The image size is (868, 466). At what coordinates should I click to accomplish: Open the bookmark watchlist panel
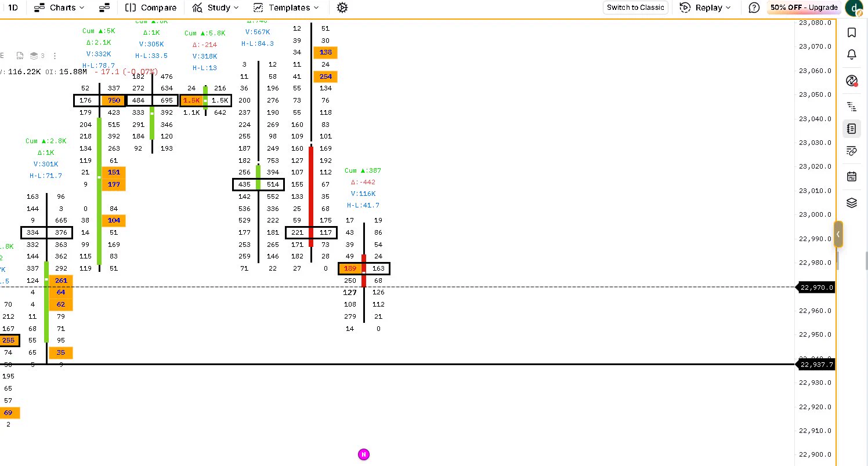tap(852, 32)
